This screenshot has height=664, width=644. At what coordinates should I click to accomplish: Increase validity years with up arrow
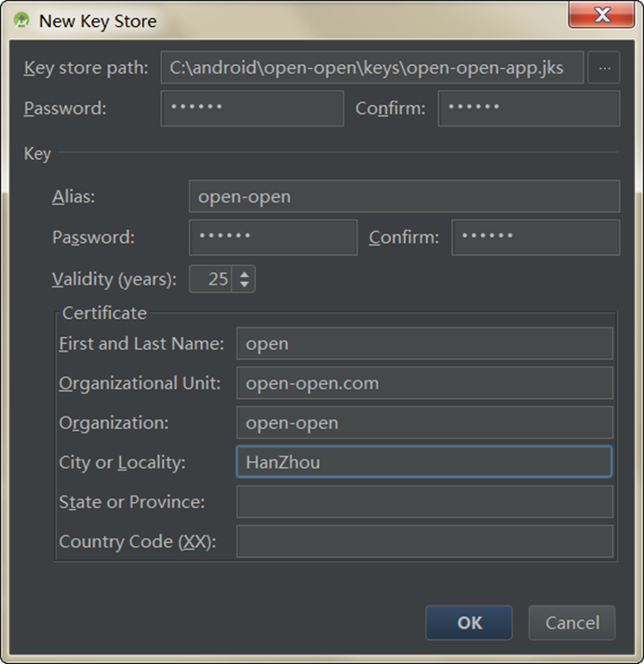(244, 274)
